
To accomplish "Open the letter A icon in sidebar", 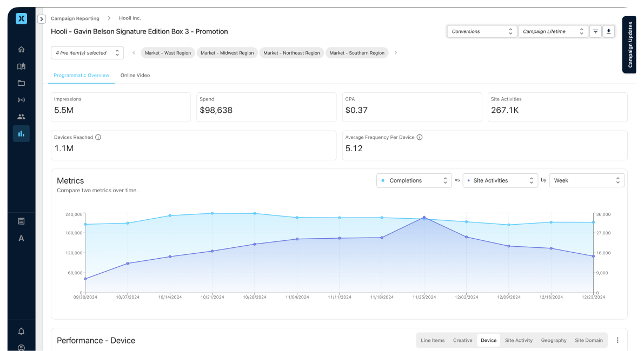I will (21, 239).
